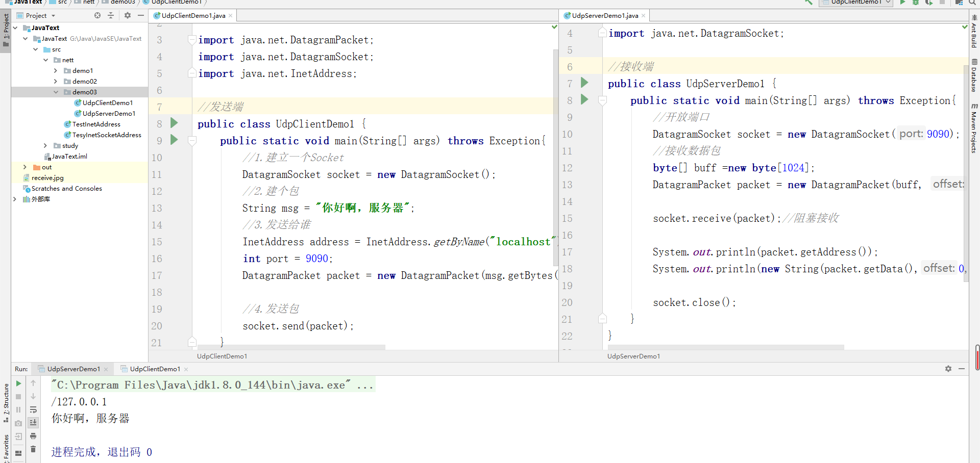Click the dump threads camera icon
980x463 pixels.
pos(18,423)
